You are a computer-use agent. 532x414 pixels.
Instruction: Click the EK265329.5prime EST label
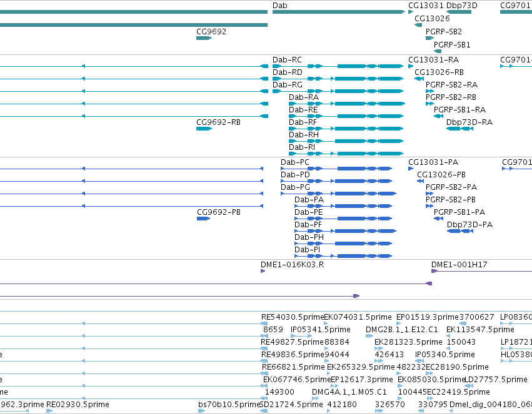(361, 368)
